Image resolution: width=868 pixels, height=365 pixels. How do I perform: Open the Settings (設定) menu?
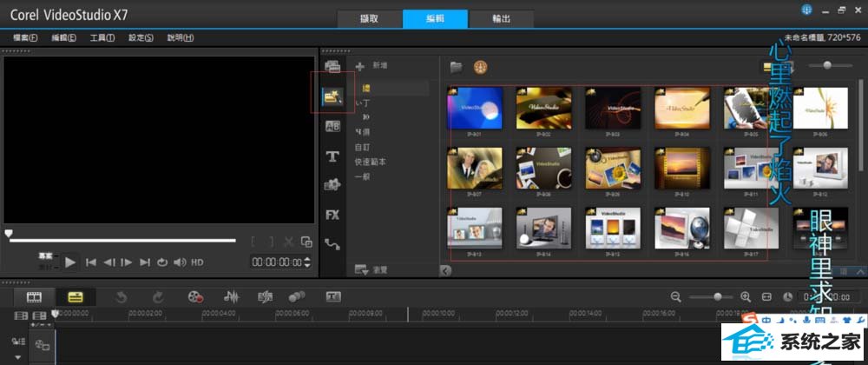click(141, 37)
